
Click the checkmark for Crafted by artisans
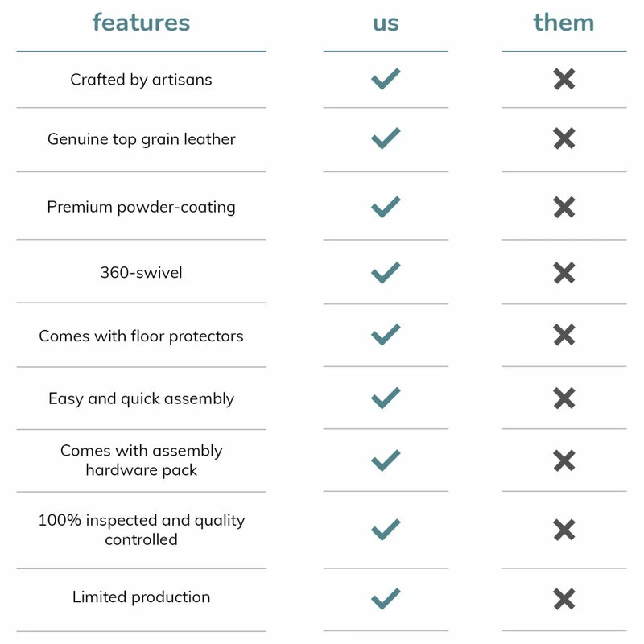click(x=386, y=79)
